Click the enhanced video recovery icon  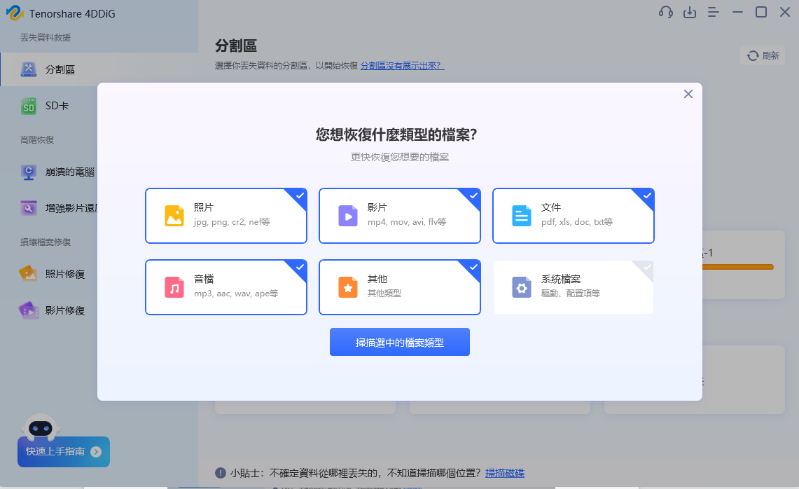[29, 208]
